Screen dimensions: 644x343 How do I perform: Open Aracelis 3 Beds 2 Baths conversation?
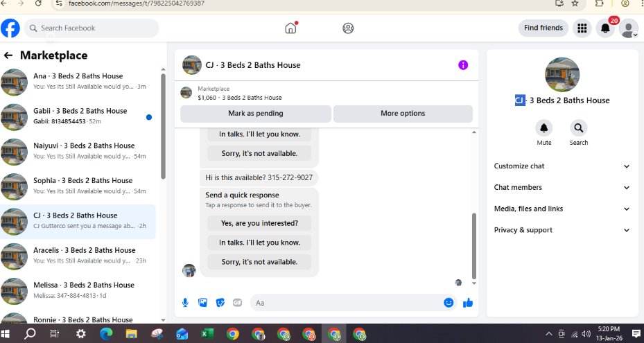coord(78,256)
